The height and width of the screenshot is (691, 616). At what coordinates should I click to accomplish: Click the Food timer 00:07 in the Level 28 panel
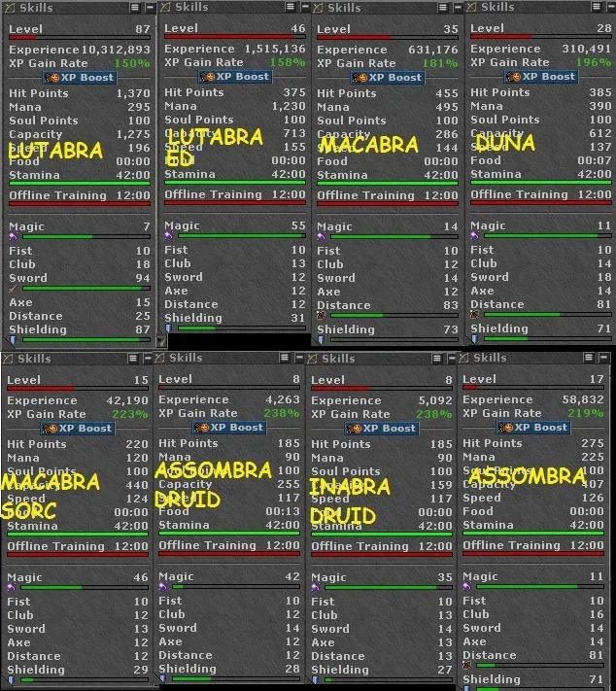click(595, 160)
